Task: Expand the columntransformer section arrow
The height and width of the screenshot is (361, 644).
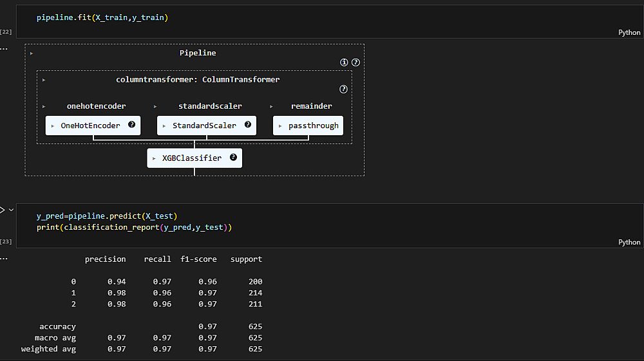Action: (x=44, y=80)
